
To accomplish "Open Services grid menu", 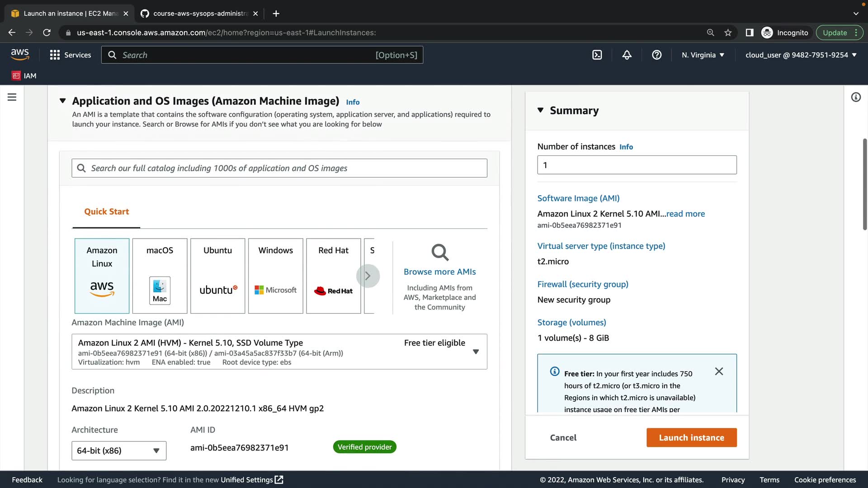I will (x=70, y=55).
